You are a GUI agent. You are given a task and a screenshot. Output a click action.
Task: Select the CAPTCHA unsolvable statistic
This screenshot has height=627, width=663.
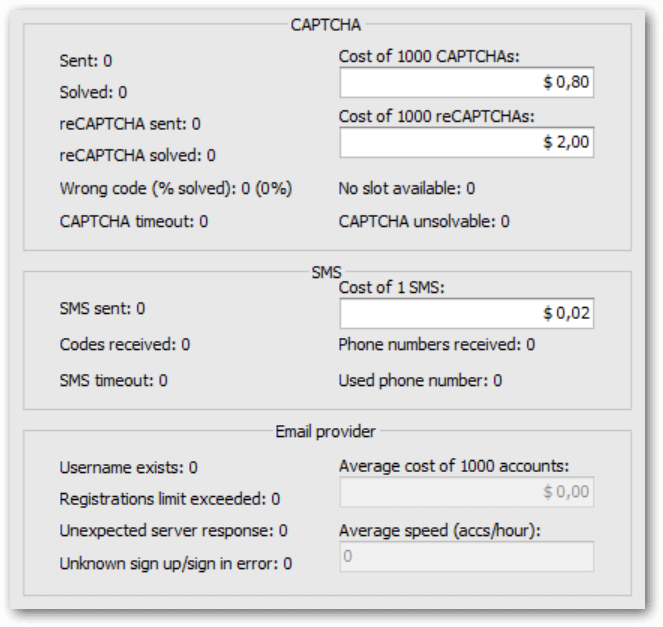click(x=424, y=222)
